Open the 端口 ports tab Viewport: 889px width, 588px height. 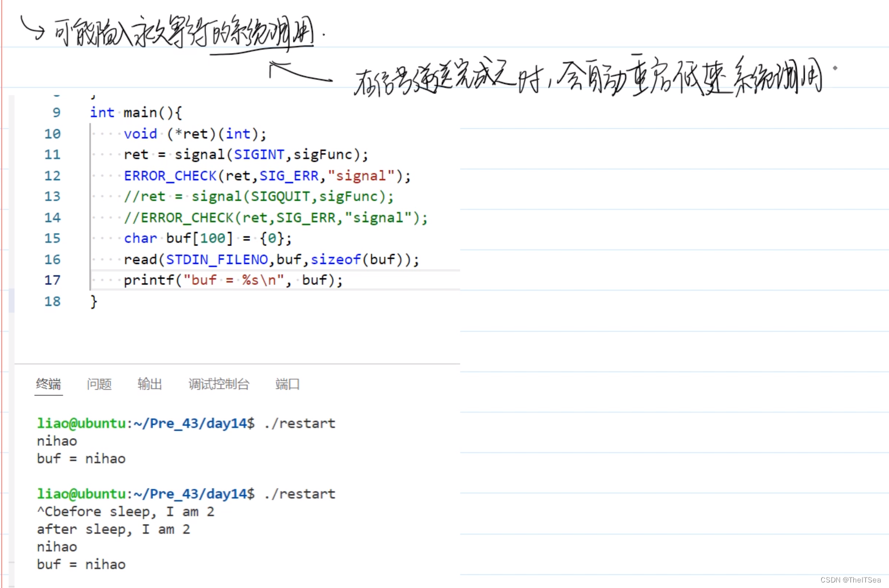(287, 384)
